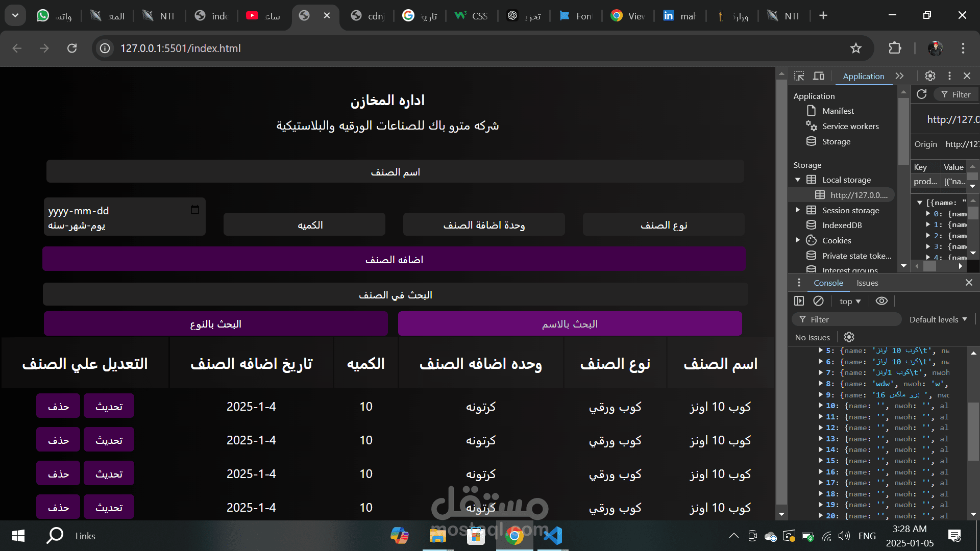
Task: Click the اضافه الصنف add item button
Action: (394, 259)
